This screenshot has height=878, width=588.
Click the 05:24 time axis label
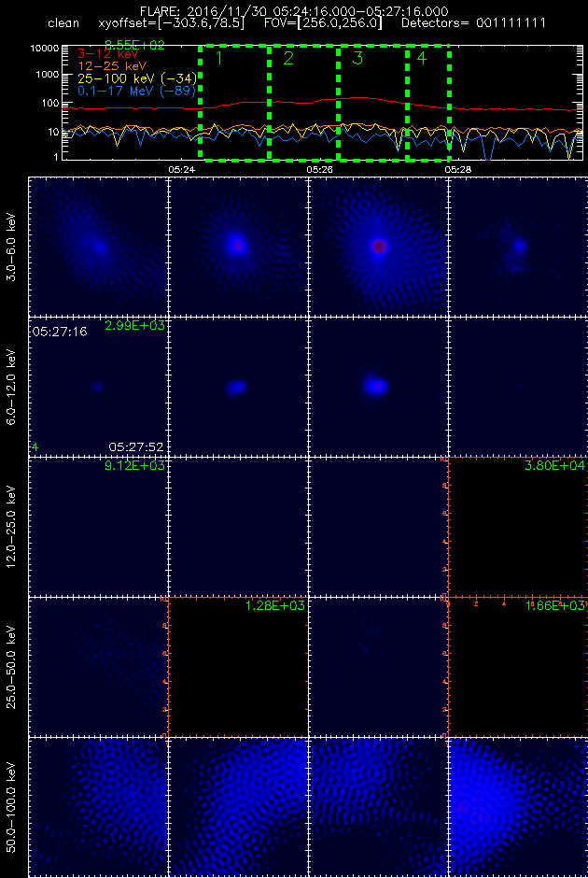tap(180, 168)
